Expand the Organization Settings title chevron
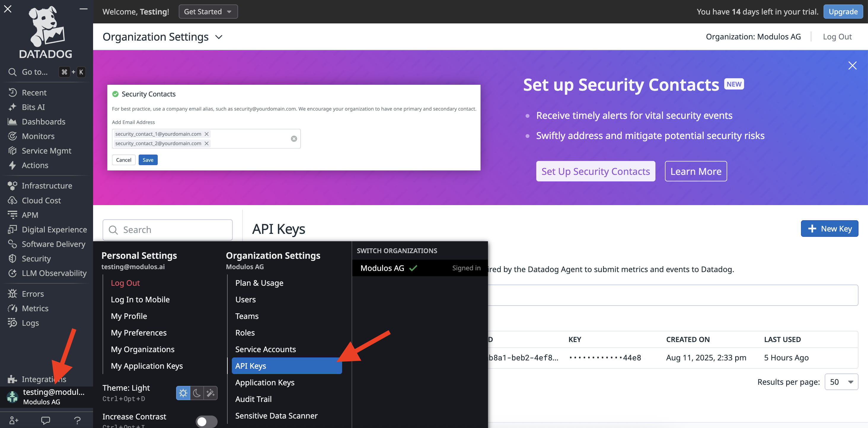 [x=219, y=37]
